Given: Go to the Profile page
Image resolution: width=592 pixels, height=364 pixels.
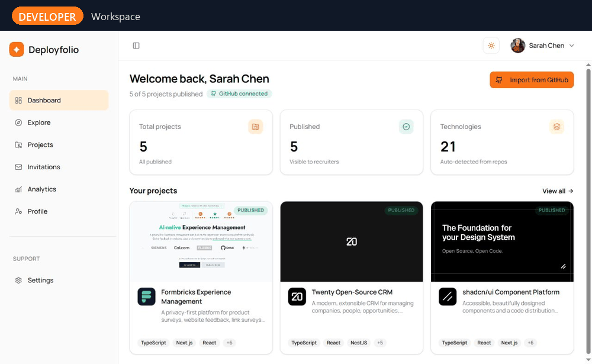Looking at the screenshot, I should (59, 211).
